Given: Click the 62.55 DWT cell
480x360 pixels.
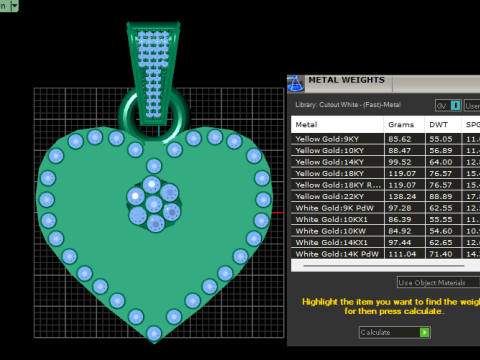Looking at the screenshot, I should point(443,208).
